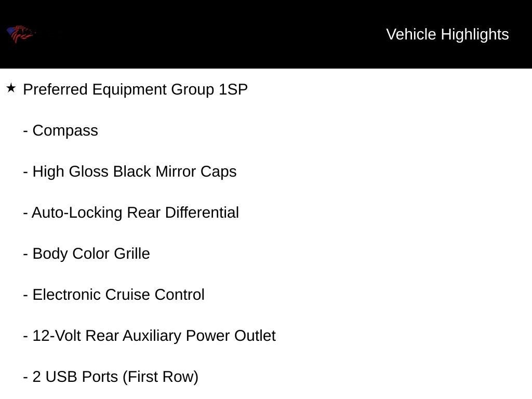Click the 2 USB Ports (First Row) item

tap(115, 377)
